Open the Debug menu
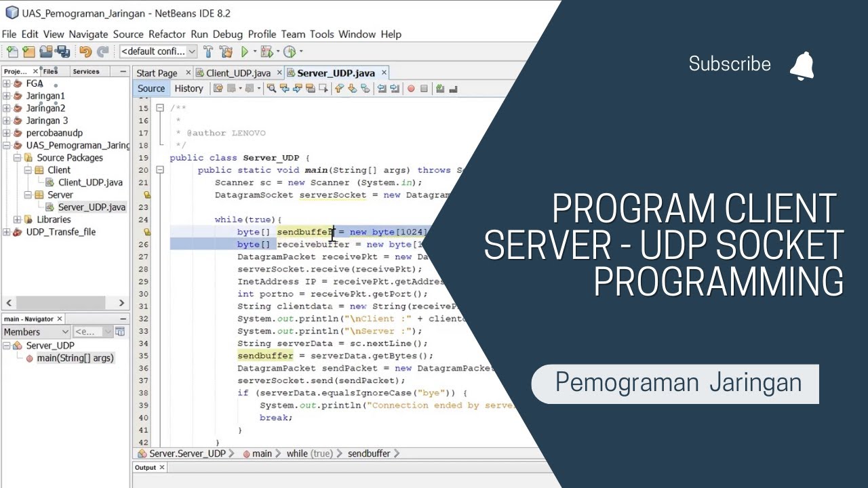This screenshot has height=488, width=868. tap(228, 34)
